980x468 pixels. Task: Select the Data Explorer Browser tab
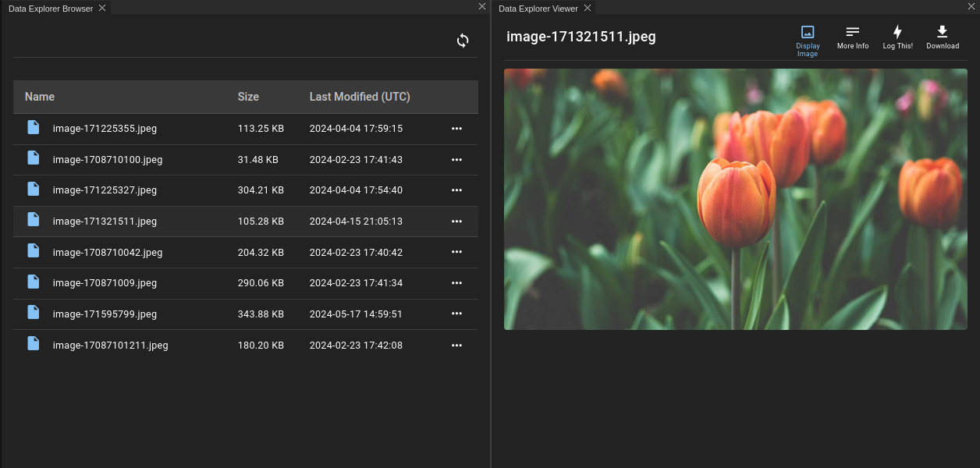coord(51,9)
